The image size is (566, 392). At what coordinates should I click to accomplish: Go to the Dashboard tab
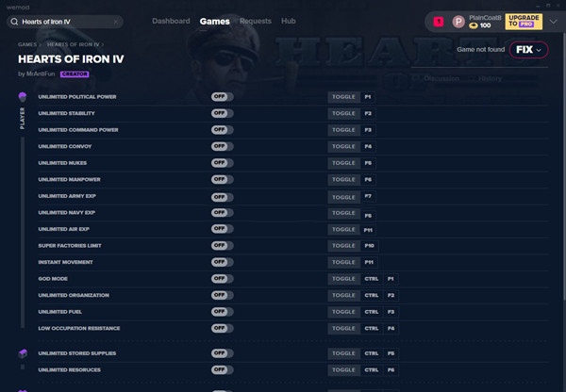point(171,21)
